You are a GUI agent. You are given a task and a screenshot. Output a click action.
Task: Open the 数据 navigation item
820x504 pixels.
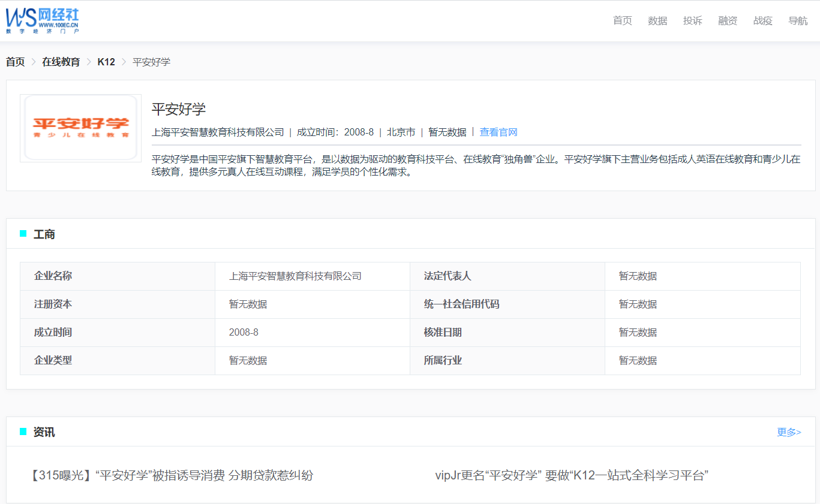[x=657, y=21]
